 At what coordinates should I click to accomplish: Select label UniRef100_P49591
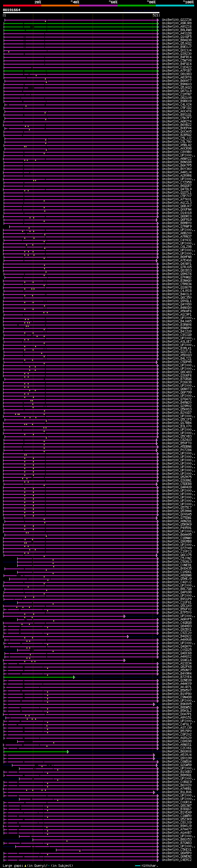pos(177,528)
